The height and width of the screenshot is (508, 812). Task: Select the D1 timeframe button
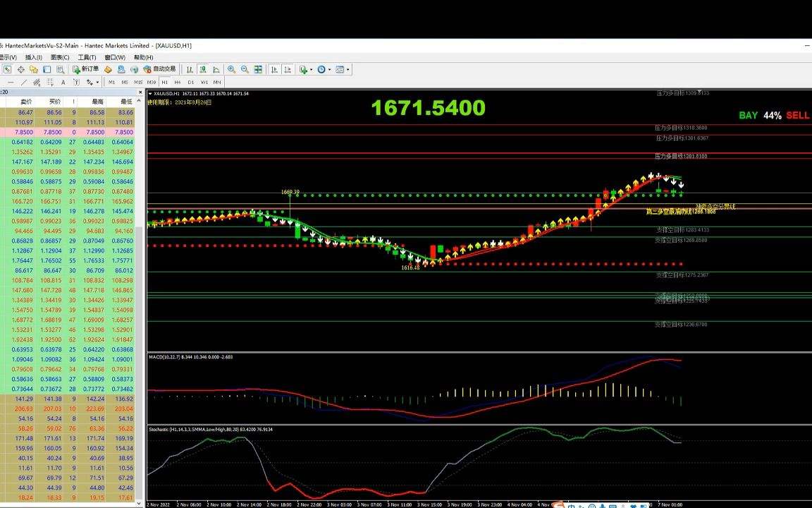pos(190,82)
